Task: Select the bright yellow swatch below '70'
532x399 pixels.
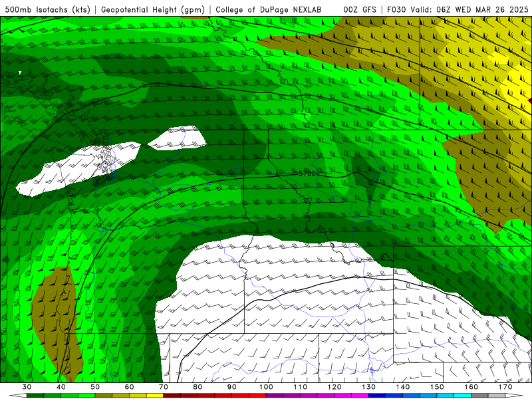Action: pyautogui.click(x=155, y=395)
